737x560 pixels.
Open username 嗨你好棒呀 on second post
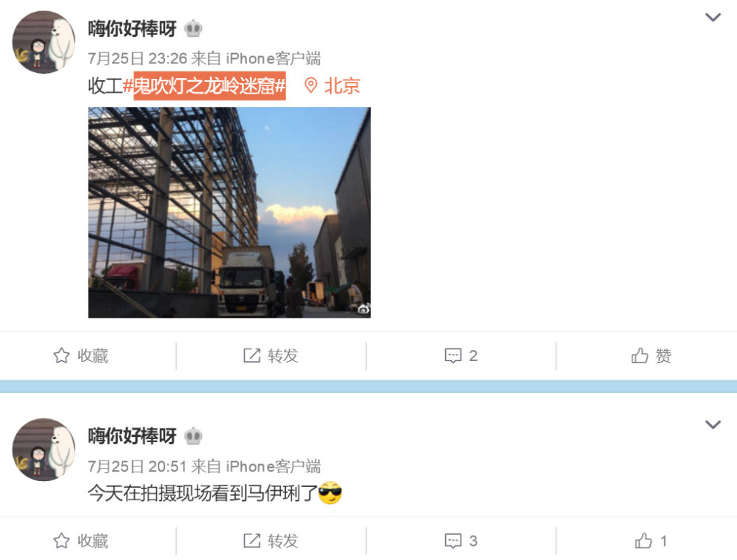pos(132,436)
